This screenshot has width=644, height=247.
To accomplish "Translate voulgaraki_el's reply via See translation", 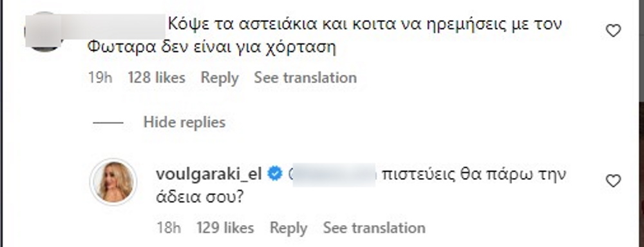I will tap(374, 228).
